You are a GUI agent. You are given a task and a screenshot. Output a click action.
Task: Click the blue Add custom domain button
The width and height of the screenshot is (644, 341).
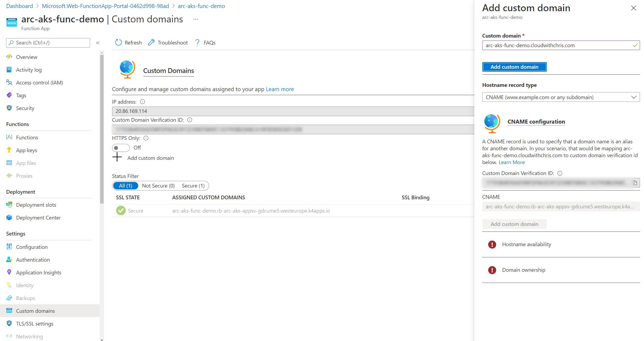[x=514, y=67]
